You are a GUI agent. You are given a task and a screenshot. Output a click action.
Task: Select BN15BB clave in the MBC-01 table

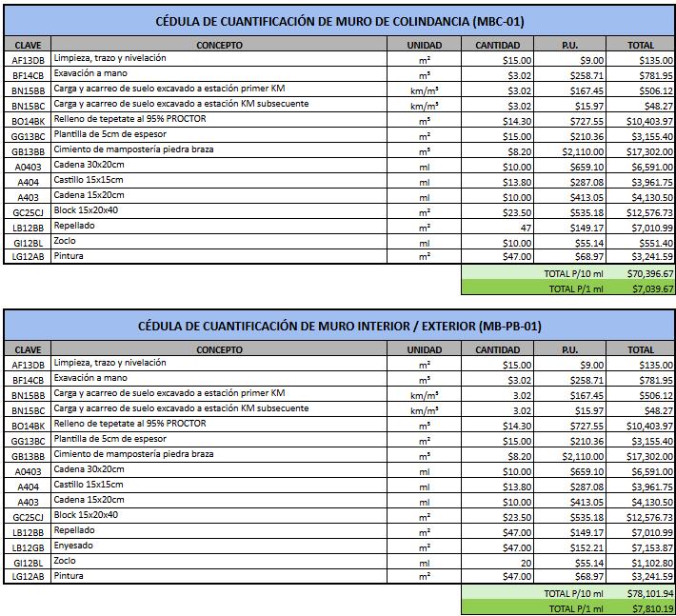(x=28, y=91)
